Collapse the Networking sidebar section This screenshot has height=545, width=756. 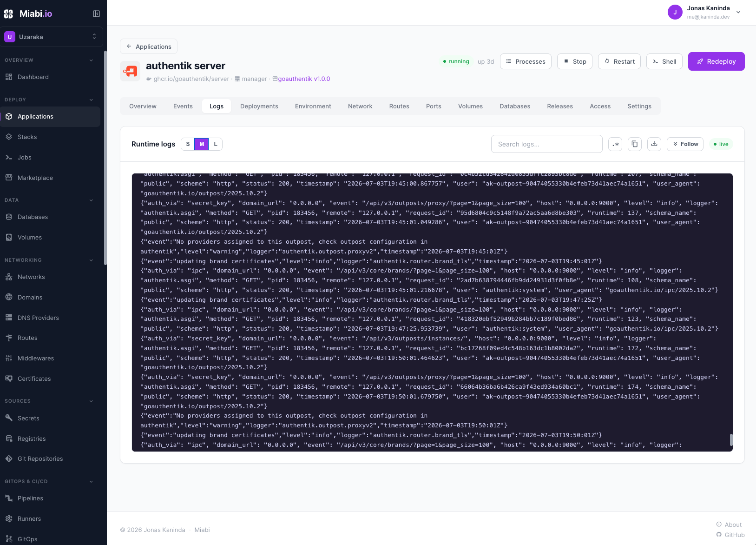tap(91, 260)
